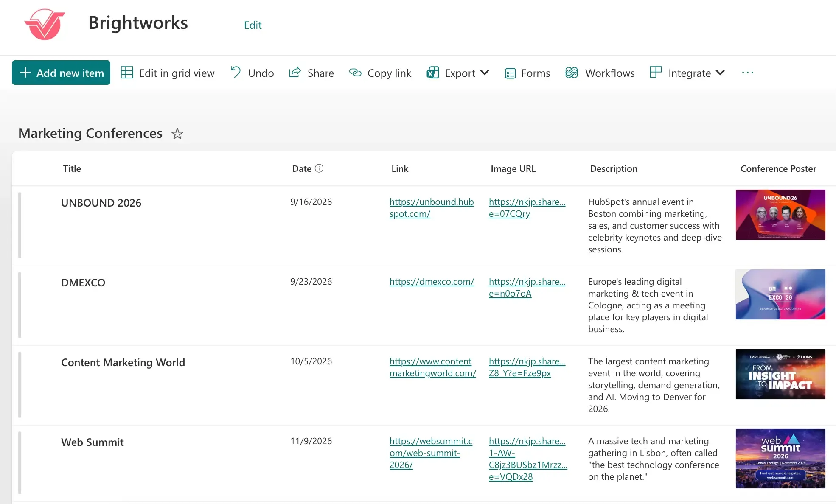Click the date 10/5/2026
The image size is (836, 504).
coord(311,361)
